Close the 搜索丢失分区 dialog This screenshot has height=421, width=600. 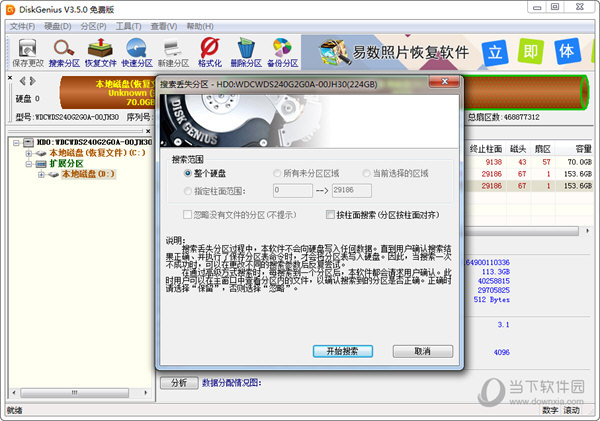[x=444, y=81]
